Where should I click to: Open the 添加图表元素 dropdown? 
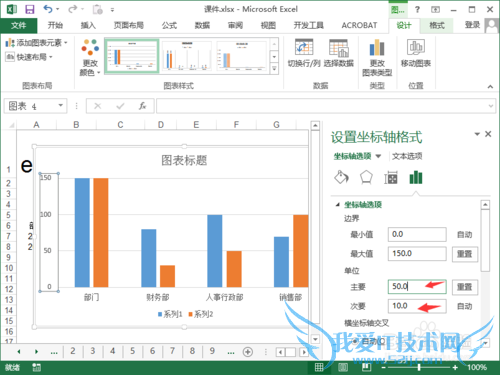pyautogui.click(x=36, y=43)
